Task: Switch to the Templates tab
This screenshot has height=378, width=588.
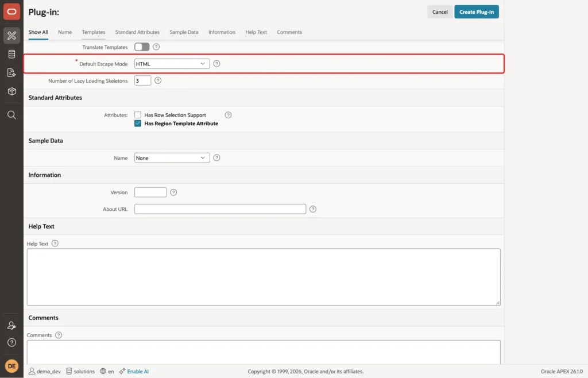Action: pyautogui.click(x=94, y=32)
